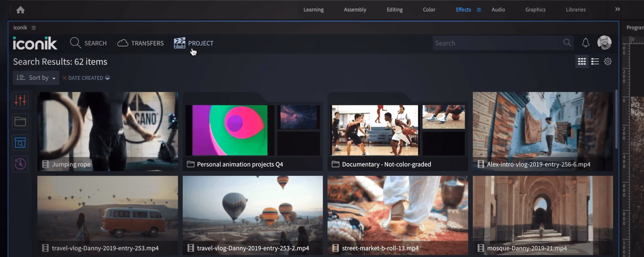Open the history clock sidebar icon
This screenshot has height=257, width=644.
(x=20, y=164)
